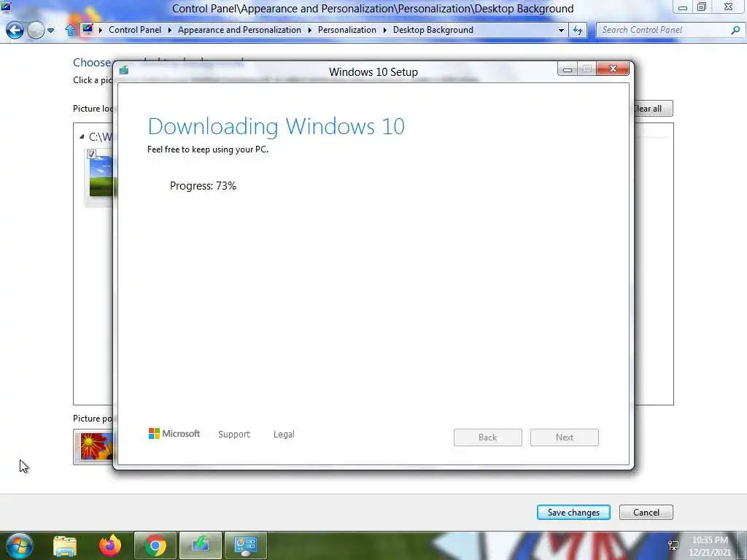Click the network tray icon

(x=673, y=545)
